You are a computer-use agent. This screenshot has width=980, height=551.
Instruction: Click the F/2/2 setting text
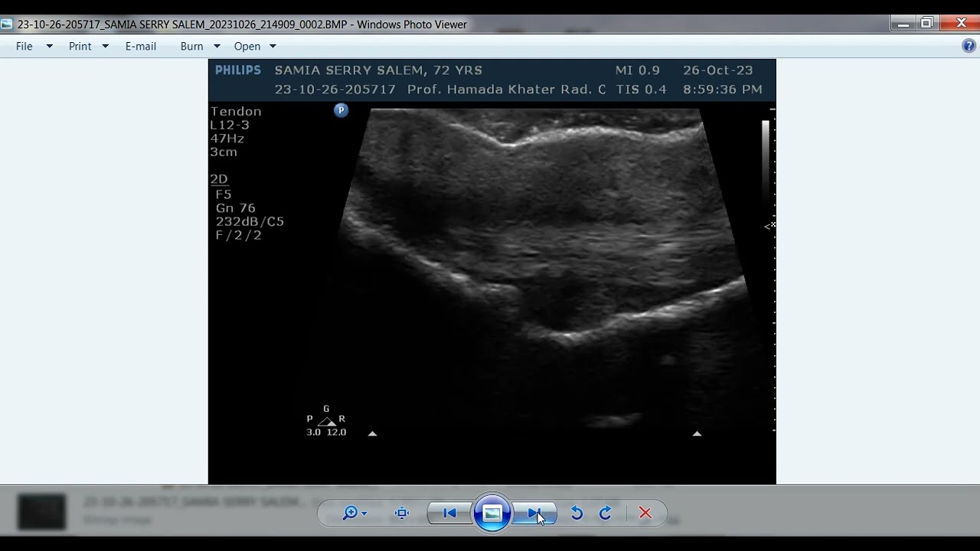[239, 236]
